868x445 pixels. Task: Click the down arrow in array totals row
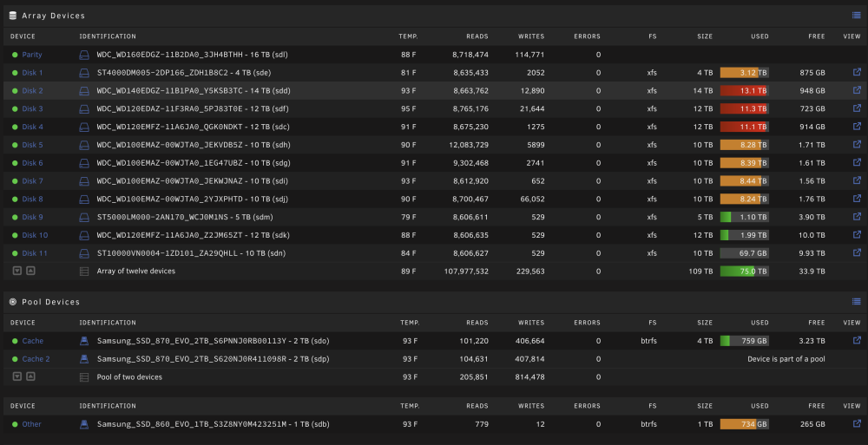click(17, 271)
